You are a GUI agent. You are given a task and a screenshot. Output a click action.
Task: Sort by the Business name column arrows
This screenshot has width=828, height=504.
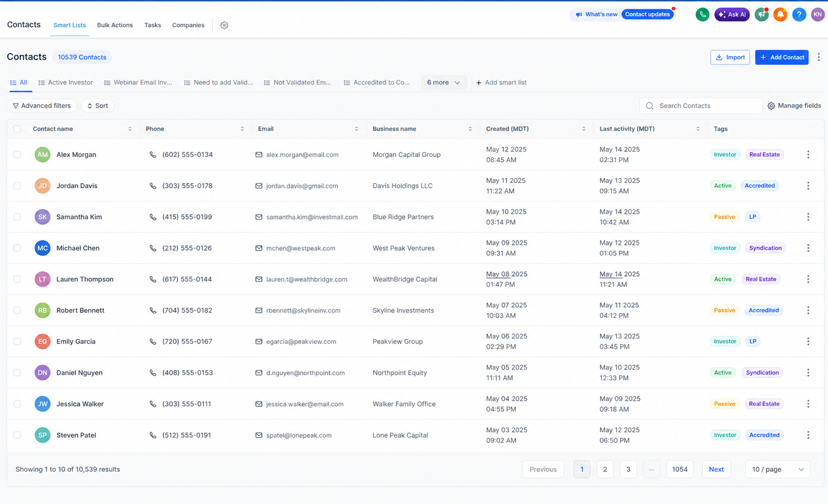click(x=470, y=129)
